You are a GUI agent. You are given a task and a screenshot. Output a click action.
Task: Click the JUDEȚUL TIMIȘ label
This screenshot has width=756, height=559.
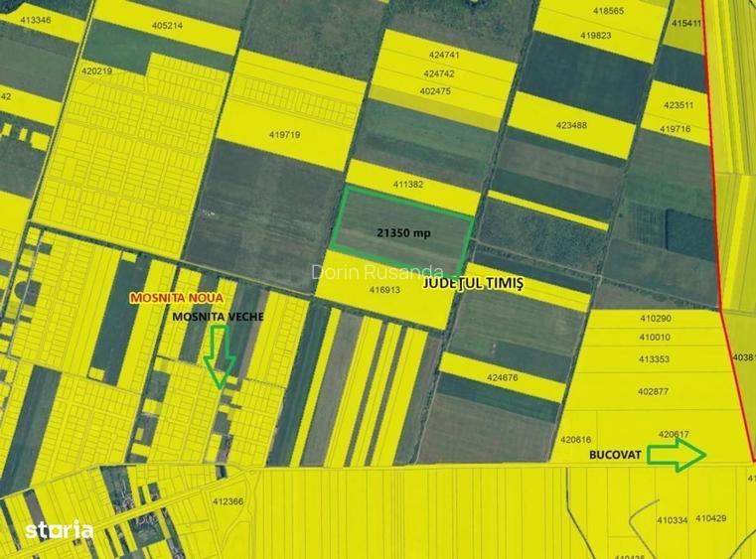coord(473,283)
